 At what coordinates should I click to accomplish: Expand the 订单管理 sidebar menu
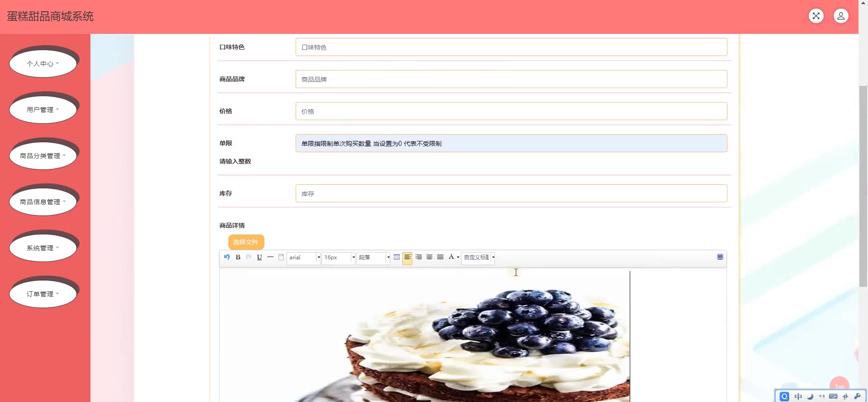[x=43, y=294]
